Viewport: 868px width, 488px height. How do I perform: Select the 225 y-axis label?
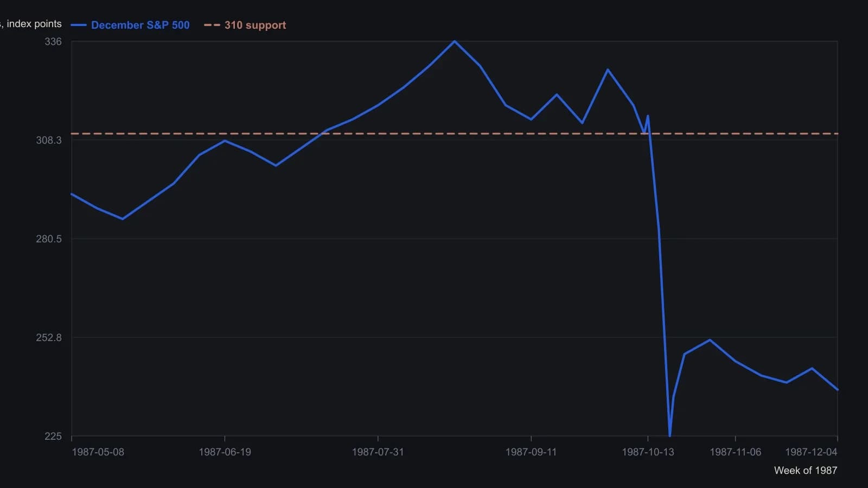point(53,436)
